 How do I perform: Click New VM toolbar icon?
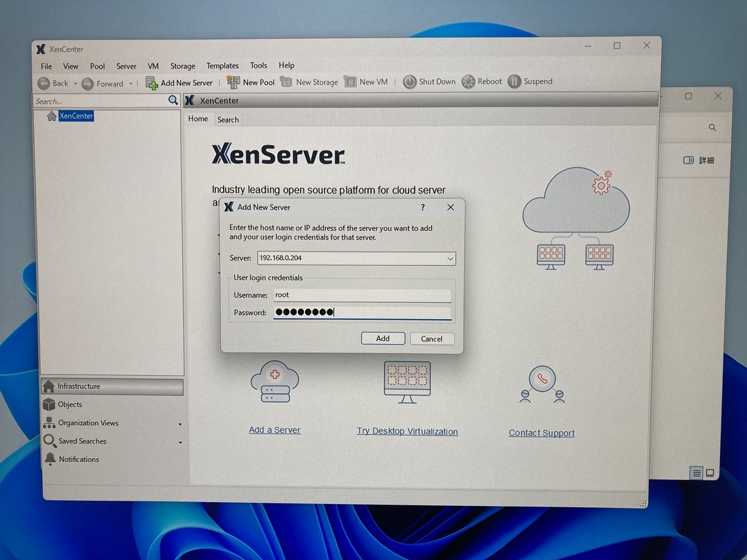click(350, 82)
